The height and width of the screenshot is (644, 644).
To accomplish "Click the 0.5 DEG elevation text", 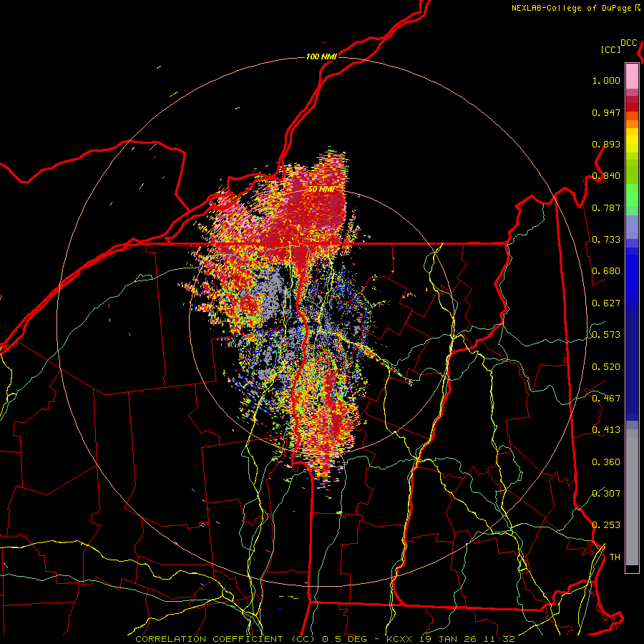I will [x=345, y=639].
